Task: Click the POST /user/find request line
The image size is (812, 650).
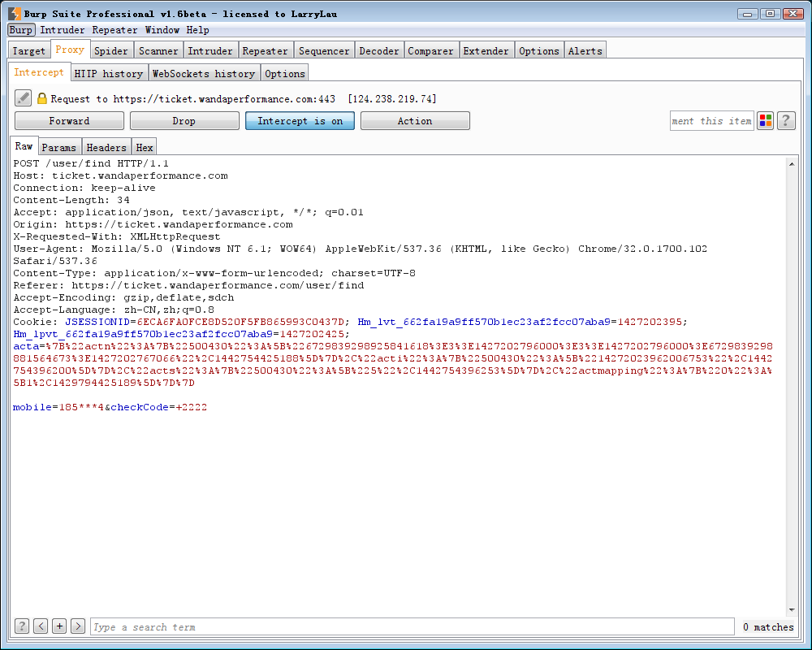Action: (91, 163)
